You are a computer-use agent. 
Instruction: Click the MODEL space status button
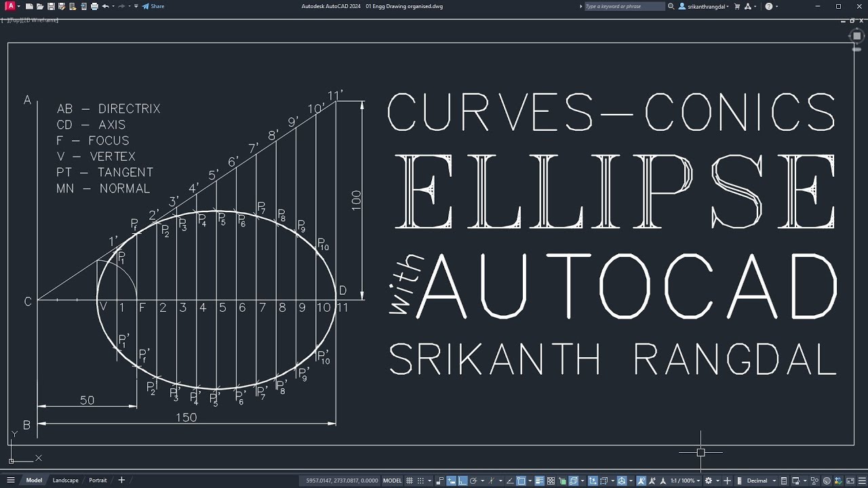pyautogui.click(x=393, y=481)
